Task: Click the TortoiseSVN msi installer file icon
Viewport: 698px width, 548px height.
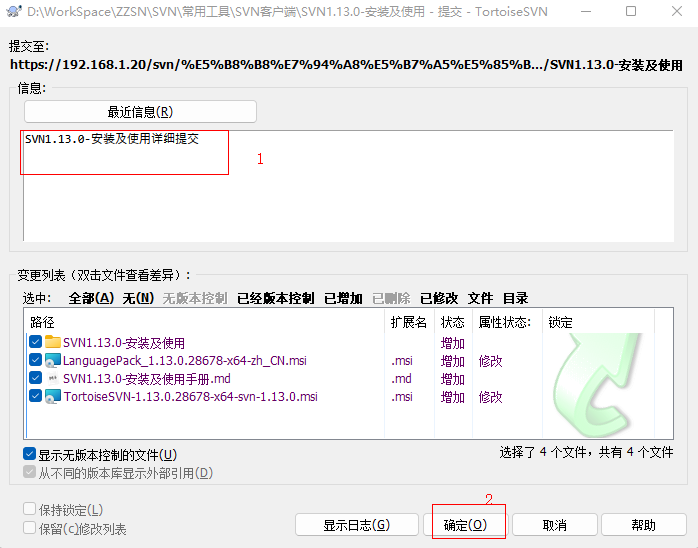Action: click(x=53, y=397)
